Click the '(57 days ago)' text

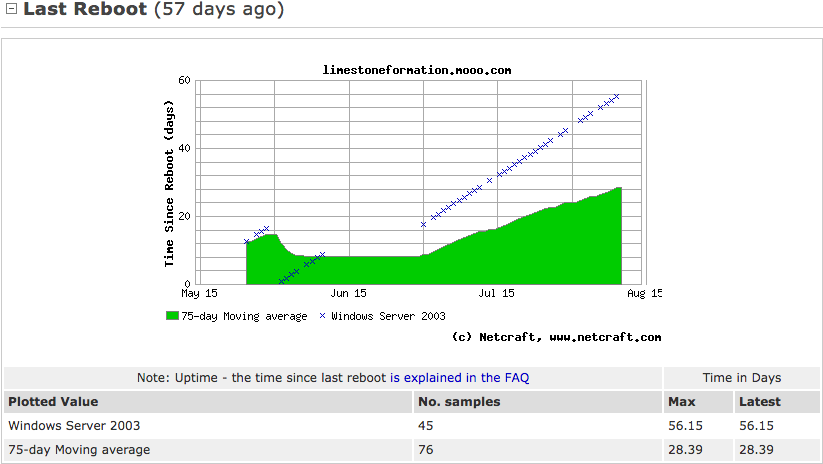click(x=219, y=9)
